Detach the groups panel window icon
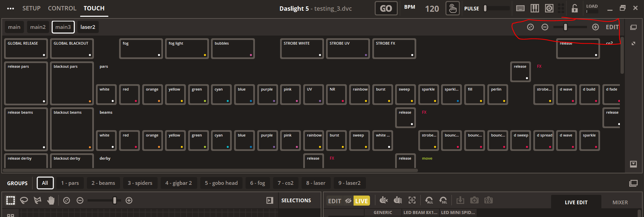Screen dimensions: 644x217 click(x=633, y=183)
